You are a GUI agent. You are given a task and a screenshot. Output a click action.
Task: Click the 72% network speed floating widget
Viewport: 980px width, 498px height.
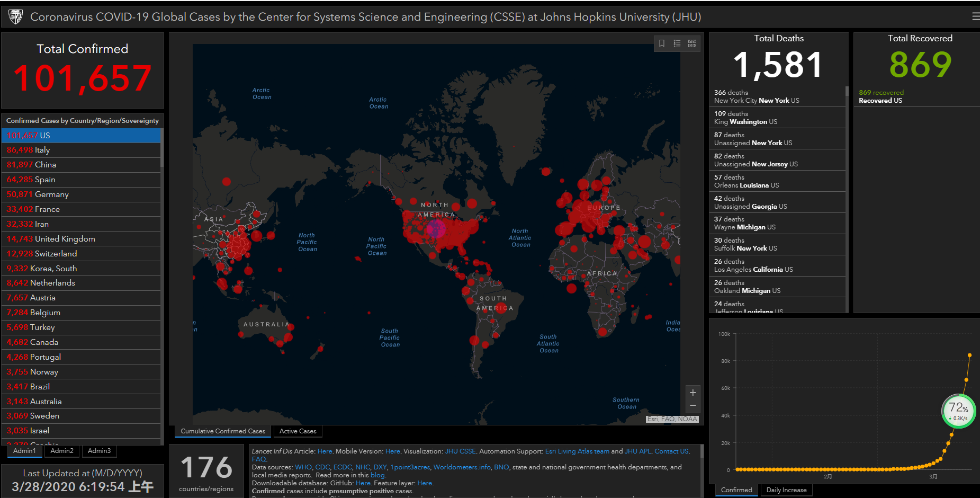[958, 411]
